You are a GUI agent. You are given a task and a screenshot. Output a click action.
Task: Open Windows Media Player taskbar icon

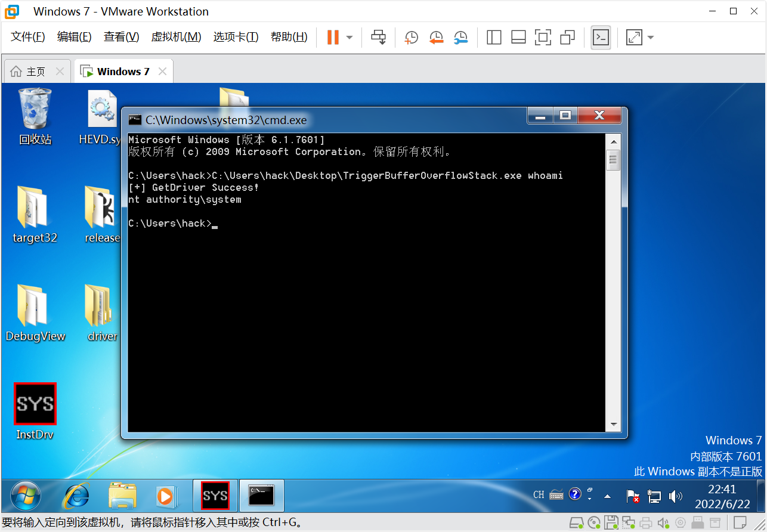[165, 496]
